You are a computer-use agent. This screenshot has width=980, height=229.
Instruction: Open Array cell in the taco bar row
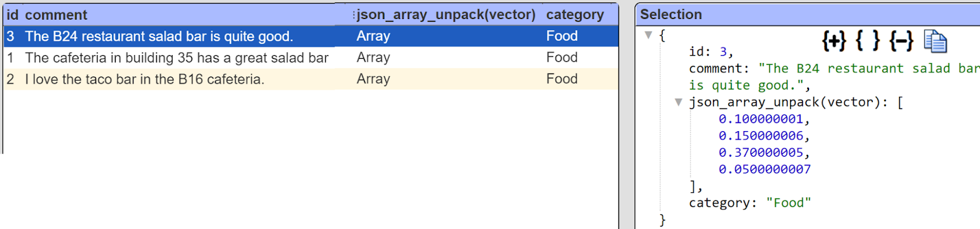[x=373, y=79]
